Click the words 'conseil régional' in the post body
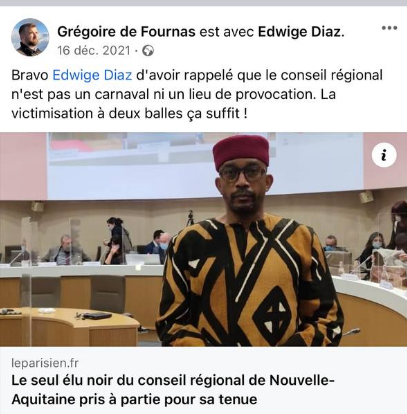Viewport: 407px width, 414px height. [x=331, y=75]
